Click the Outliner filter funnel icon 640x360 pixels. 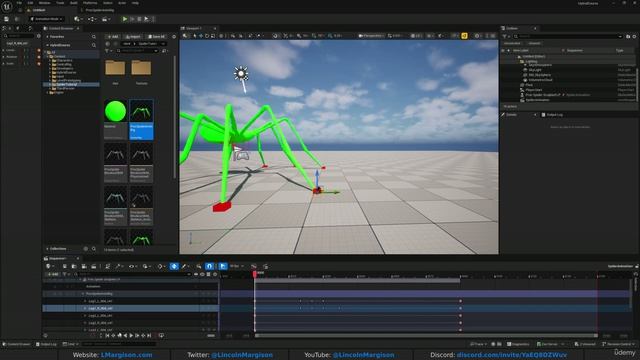(505, 36)
